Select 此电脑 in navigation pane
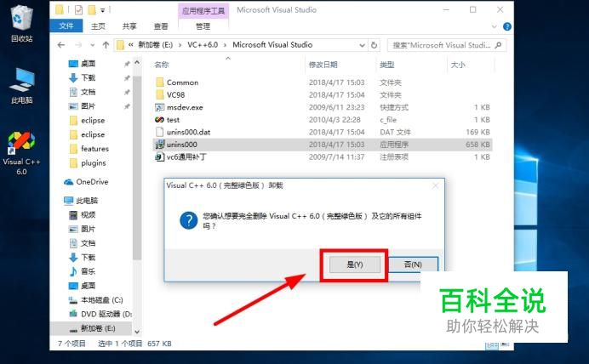Screen dimensions: 589x364 81,201
